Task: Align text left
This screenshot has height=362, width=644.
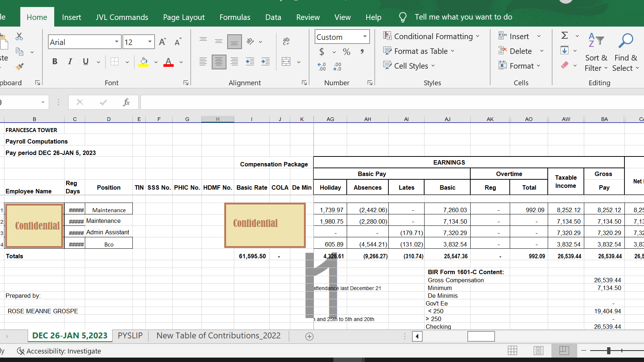Action: [x=203, y=62]
